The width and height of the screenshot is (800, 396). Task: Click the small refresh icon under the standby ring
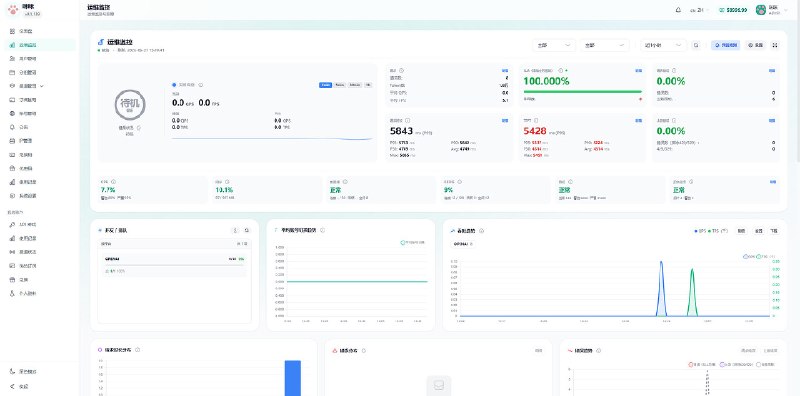pyautogui.click(x=139, y=128)
